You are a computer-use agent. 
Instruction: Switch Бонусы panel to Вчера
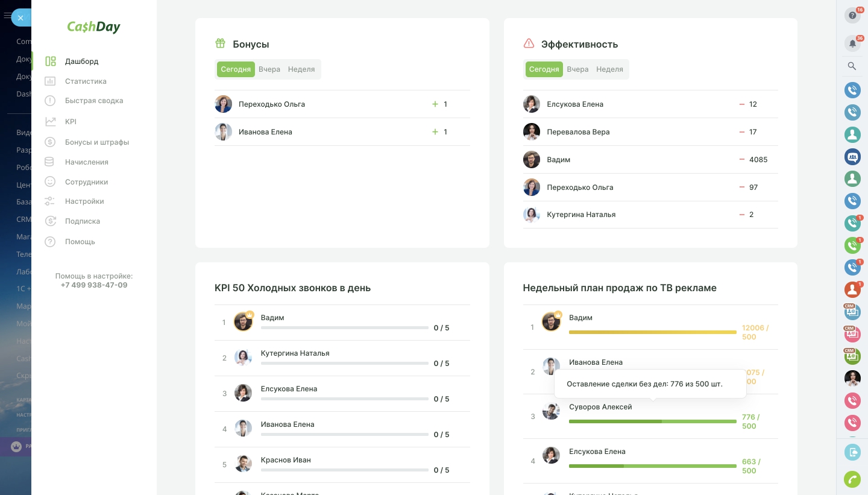click(269, 69)
